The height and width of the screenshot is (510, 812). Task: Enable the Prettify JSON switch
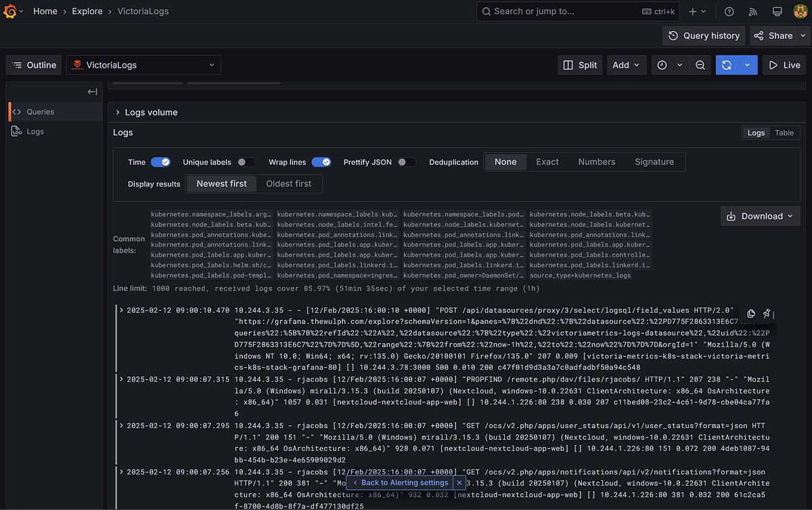tap(406, 162)
